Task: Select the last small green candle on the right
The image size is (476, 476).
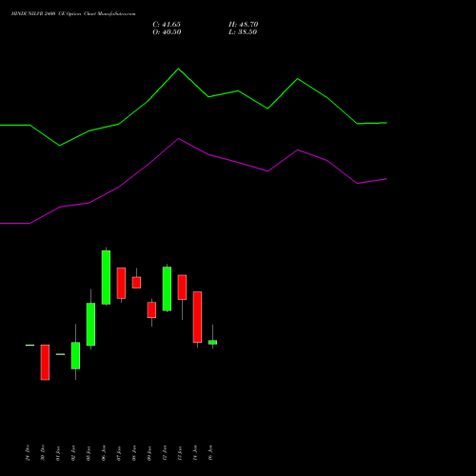Action: [x=212, y=342]
